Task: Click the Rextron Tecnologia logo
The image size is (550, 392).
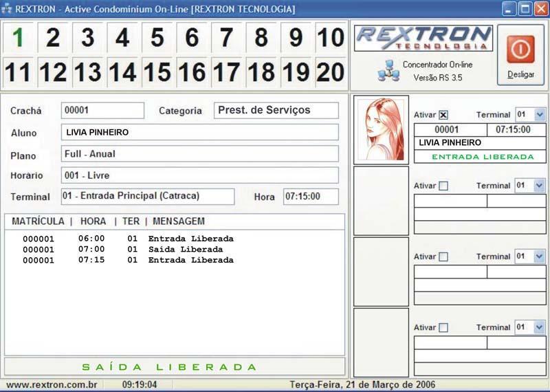Action: click(x=423, y=38)
